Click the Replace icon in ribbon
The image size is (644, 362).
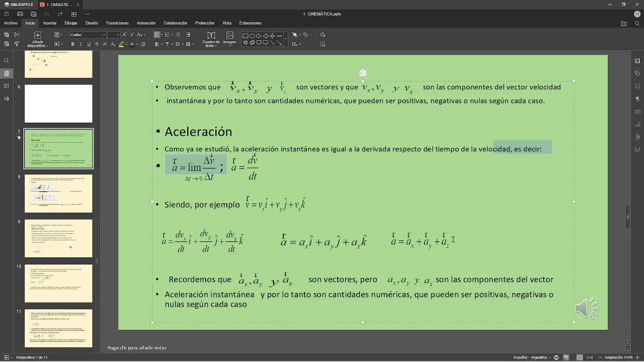coord(323,35)
